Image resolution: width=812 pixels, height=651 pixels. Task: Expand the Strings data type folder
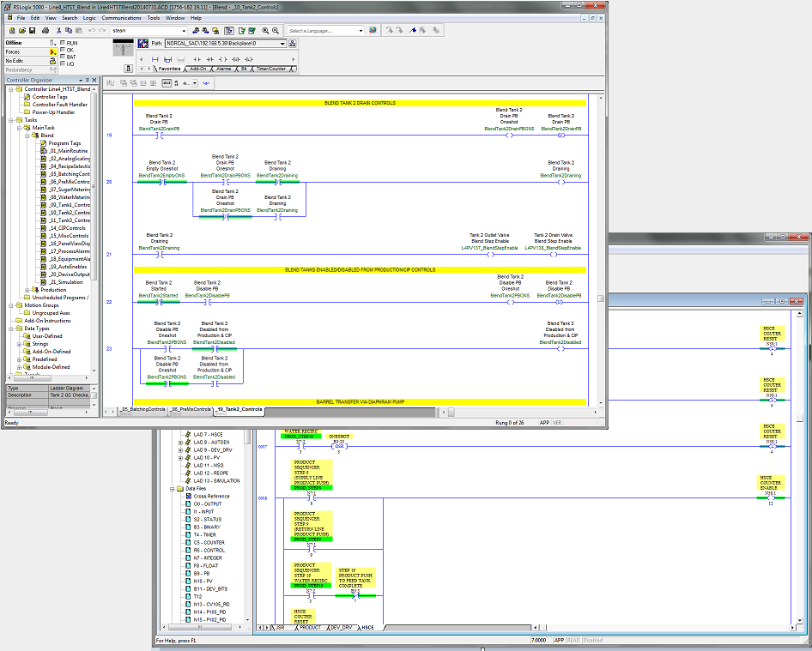pyautogui.click(x=19, y=344)
